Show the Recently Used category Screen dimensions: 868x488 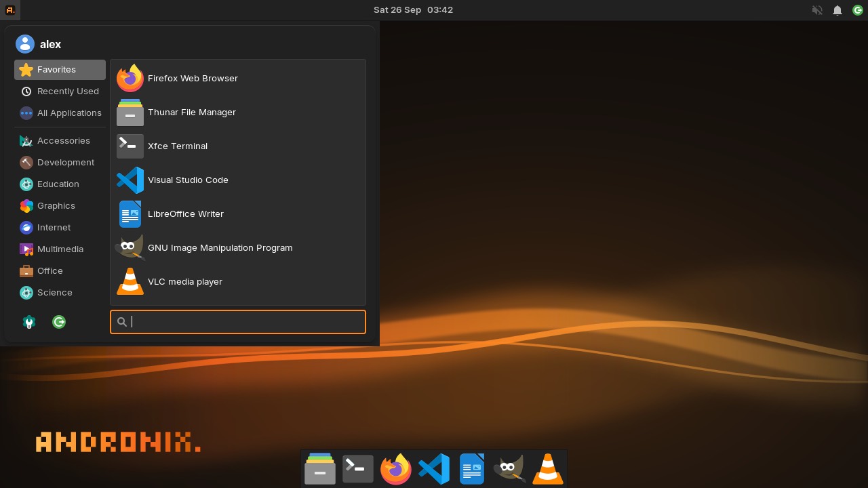[x=60, y=91]
